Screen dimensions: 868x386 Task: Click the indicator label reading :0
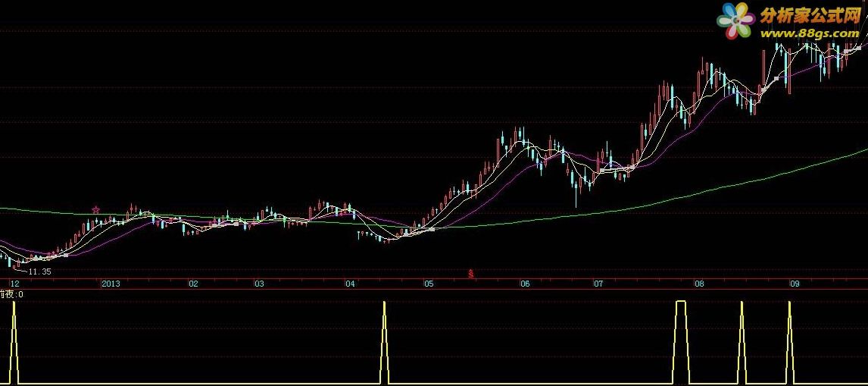click(11, 294)
